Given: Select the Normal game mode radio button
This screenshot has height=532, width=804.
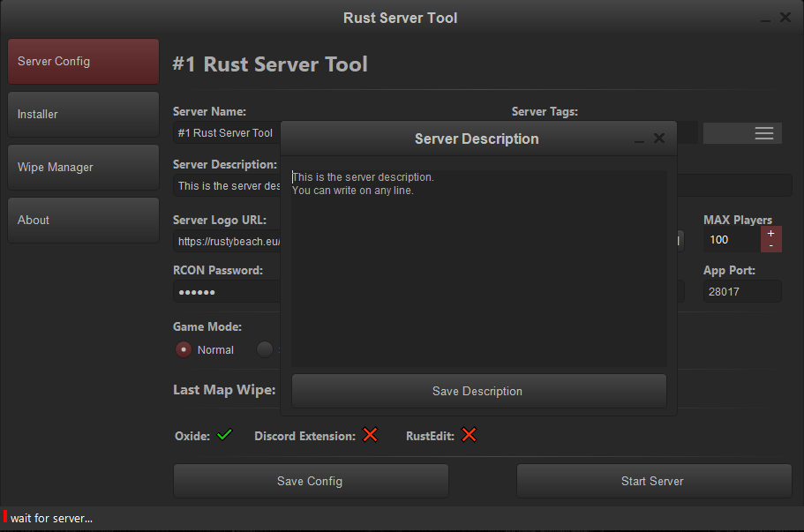Looking at the screenshot, I should click(184, 349).
